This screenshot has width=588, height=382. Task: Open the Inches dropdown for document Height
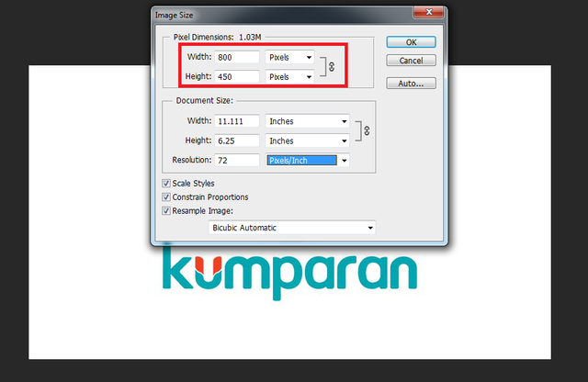307,140
